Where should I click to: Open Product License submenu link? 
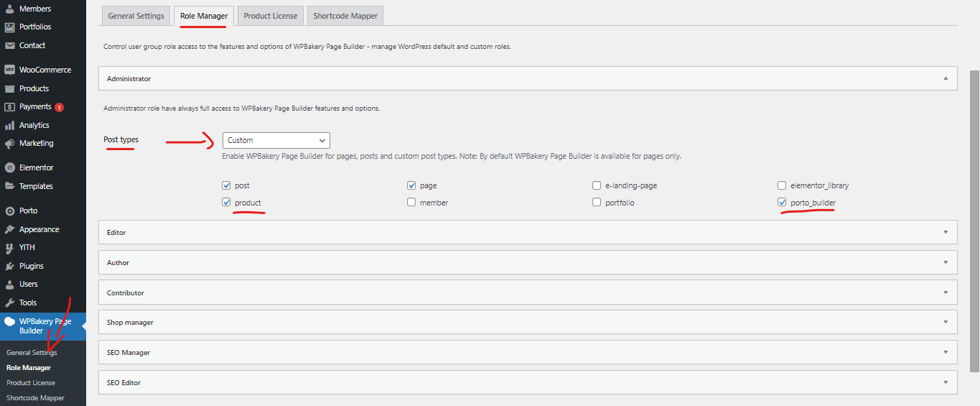tap(31, 382)
